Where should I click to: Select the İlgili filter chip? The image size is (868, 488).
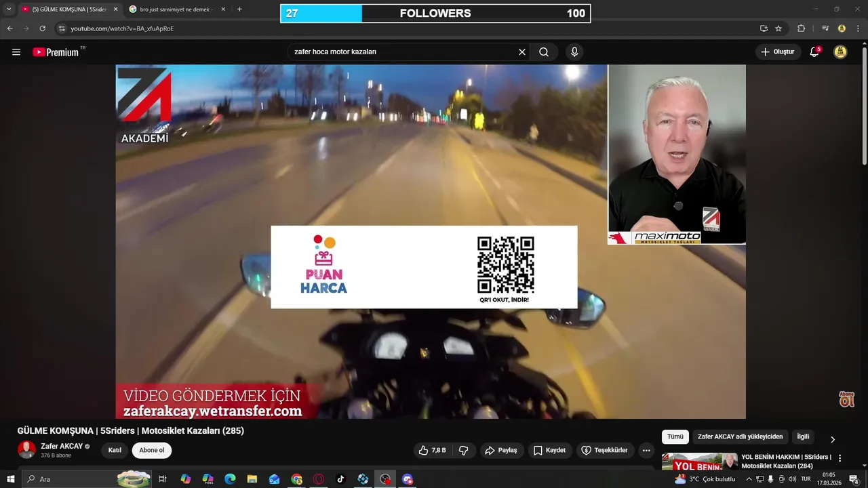click(x=803, y=437)
